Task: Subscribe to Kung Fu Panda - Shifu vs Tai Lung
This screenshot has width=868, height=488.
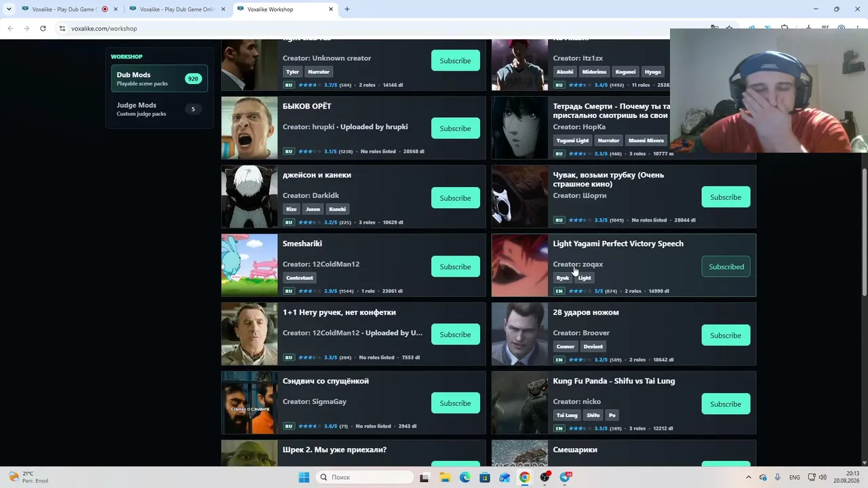Action: click(726, 404)
